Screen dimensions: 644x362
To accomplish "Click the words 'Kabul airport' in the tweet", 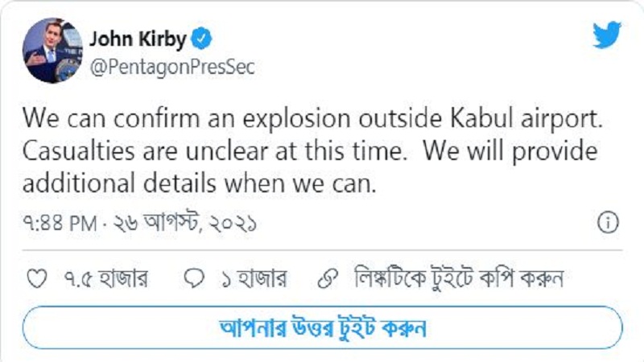I will point(526,118).
